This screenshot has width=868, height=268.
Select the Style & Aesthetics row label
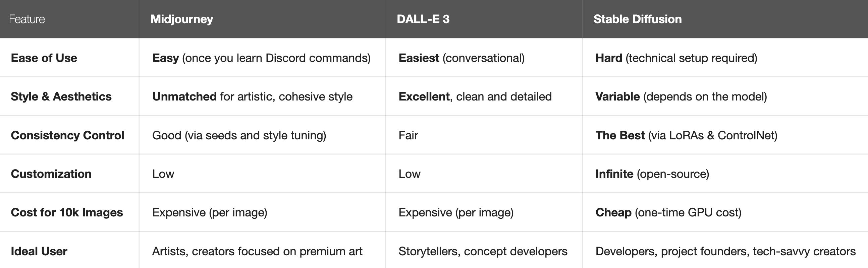[61, 96]
